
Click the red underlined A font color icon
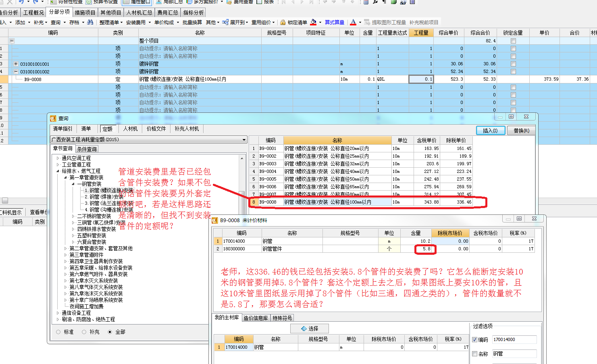tap(353, 22)
